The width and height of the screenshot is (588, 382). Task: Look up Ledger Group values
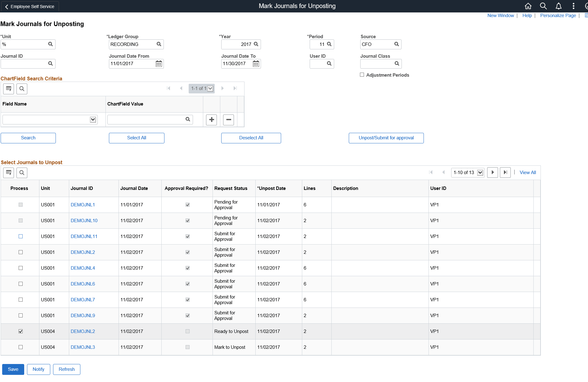pos(159,44)
